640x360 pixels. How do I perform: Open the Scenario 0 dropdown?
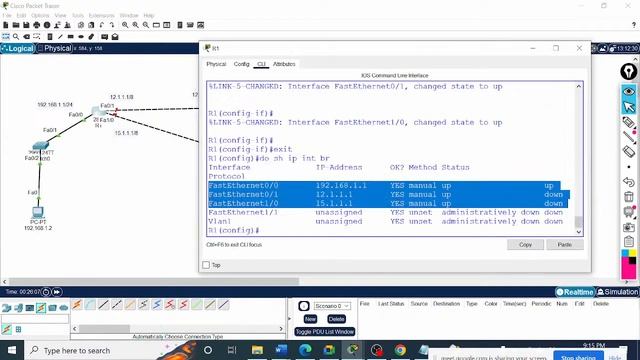[x=332, y=306]
